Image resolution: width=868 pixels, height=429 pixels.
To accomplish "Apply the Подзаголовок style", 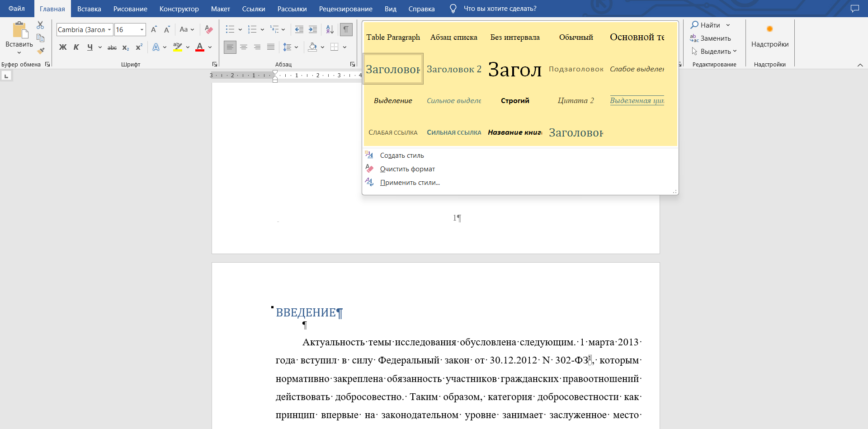I will 576,69.
